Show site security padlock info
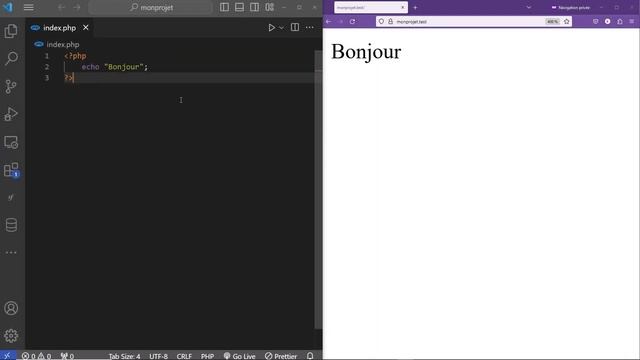This screenshot has height=360, width=640. (x=391, y=21)
